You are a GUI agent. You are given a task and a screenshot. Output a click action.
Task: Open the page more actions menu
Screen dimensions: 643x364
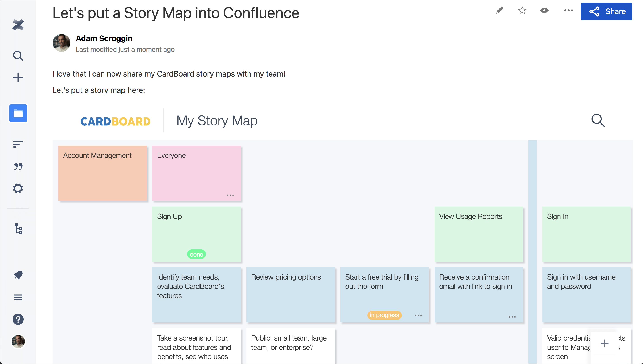568,10
